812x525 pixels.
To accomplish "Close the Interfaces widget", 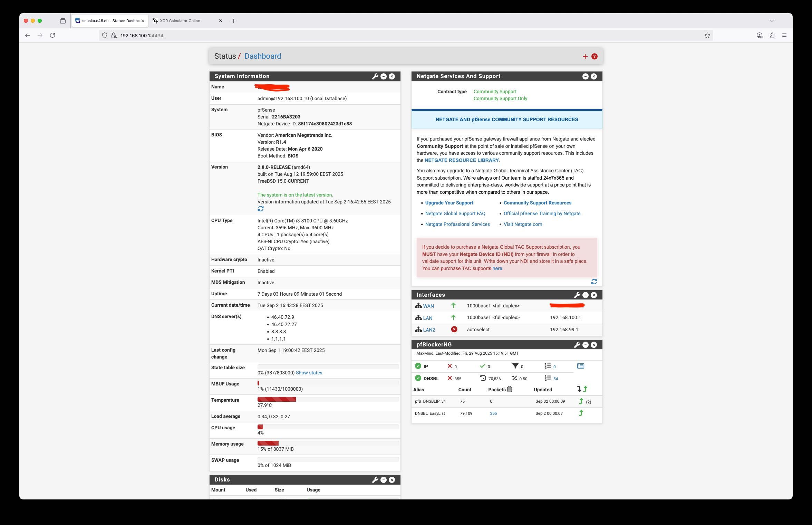I will point(594,295).
